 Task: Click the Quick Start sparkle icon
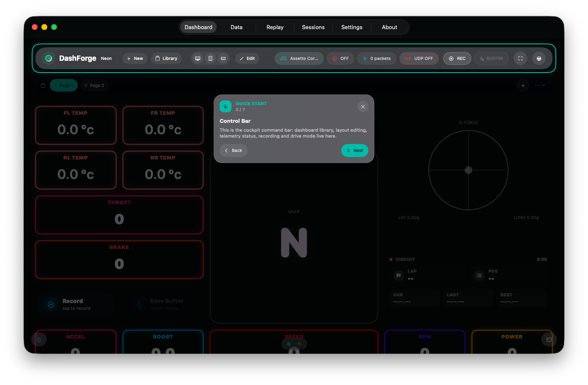point(226,106)
